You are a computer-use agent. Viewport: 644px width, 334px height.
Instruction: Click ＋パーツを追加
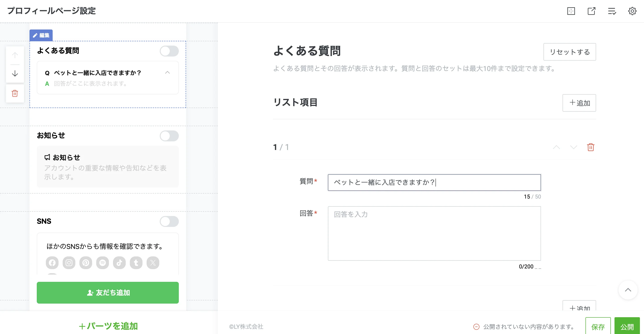tap(108, 326)
